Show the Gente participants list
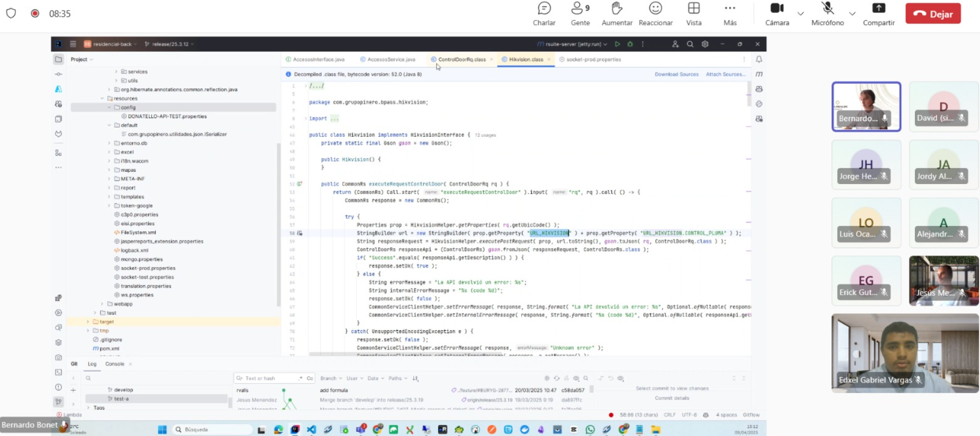Image resolution: width=980 pixels, height=436 pixels. coord(580,14)
